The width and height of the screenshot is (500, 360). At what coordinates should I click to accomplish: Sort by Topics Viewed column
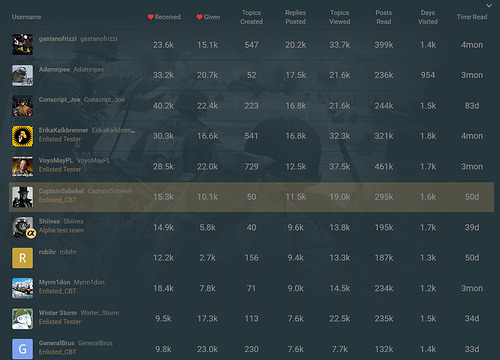[340, 17]
